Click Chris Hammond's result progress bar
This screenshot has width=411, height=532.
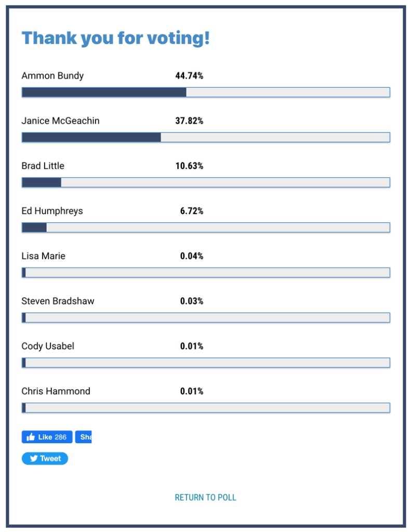click(206, 408)
